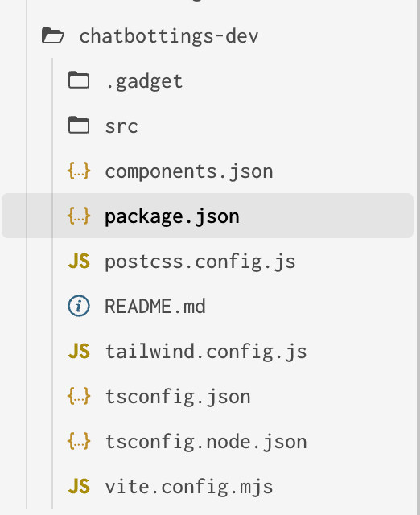This screenshot has width=420, height=515.
Task: Click the info icon beside README.md
Action: coord(79,306)
